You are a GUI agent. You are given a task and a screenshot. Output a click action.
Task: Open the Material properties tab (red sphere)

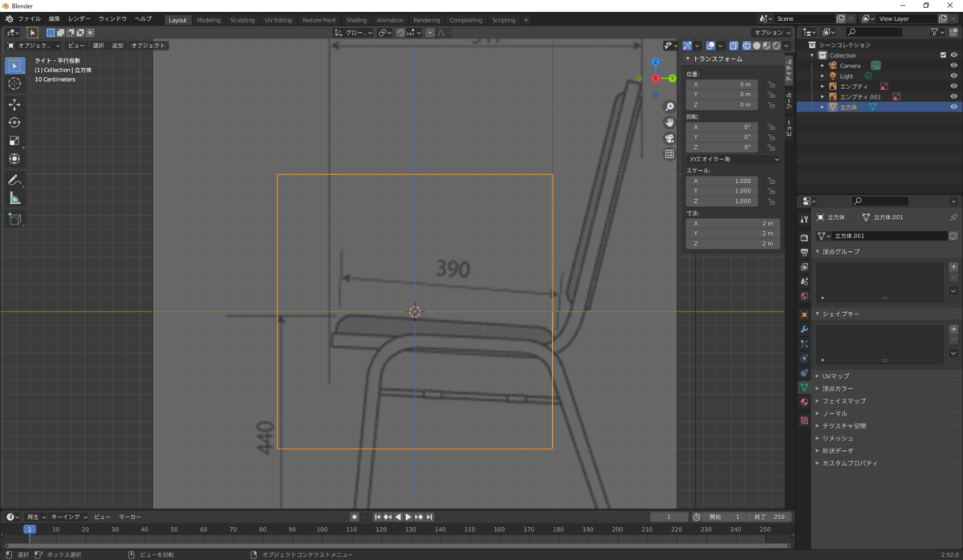[x=804, y=402]
